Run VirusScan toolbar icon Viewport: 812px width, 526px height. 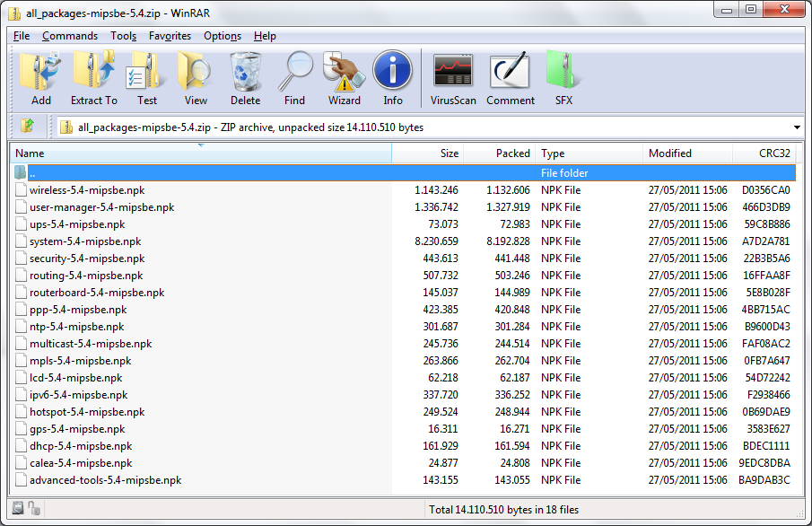[453, 70]
